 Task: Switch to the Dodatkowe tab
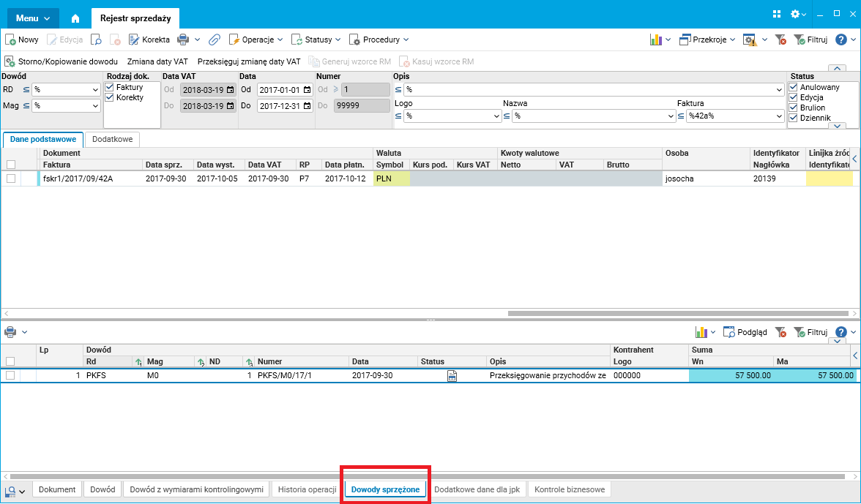[113, 139]
